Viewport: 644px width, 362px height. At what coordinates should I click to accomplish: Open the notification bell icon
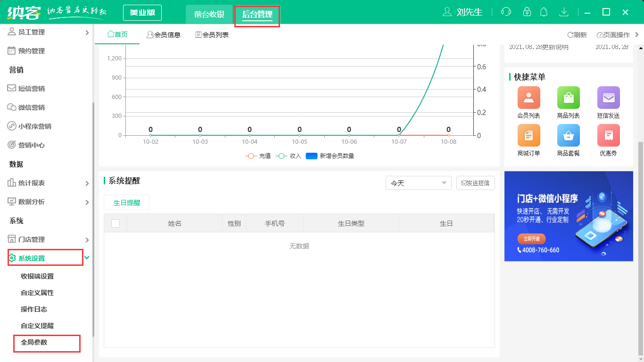point(544,12)
